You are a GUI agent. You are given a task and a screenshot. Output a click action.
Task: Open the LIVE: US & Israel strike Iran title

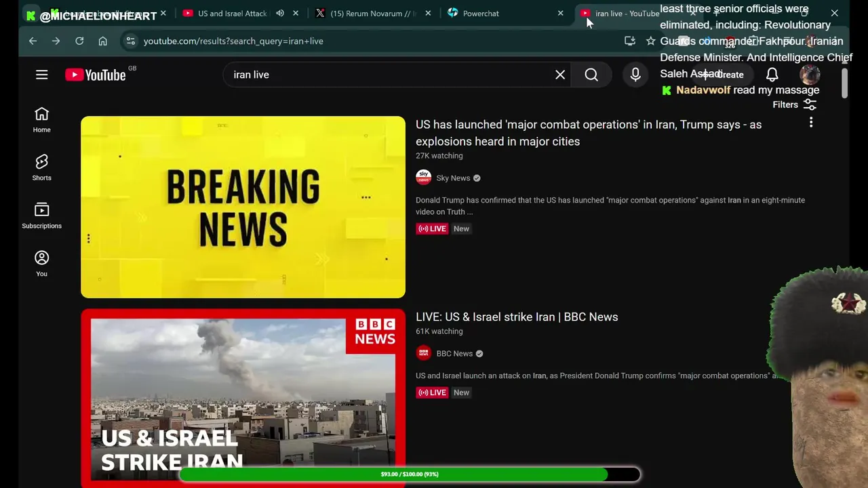(517, 317)
